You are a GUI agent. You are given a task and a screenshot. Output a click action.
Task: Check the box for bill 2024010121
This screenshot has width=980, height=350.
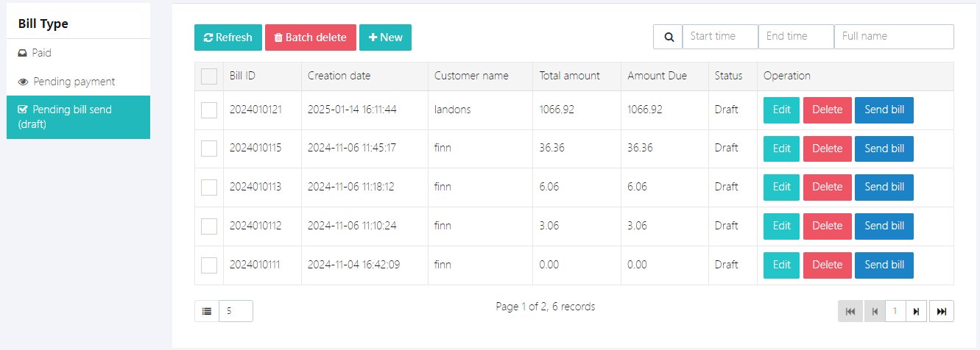(209, 110)
